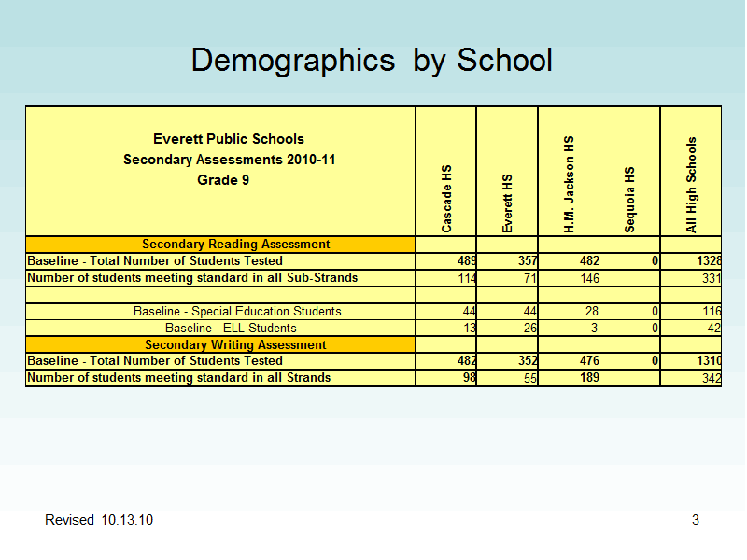Viewport: 747px width, 560px height.
Task: Select the writing total 1310 for All High Schools
Action: point(709,361)
